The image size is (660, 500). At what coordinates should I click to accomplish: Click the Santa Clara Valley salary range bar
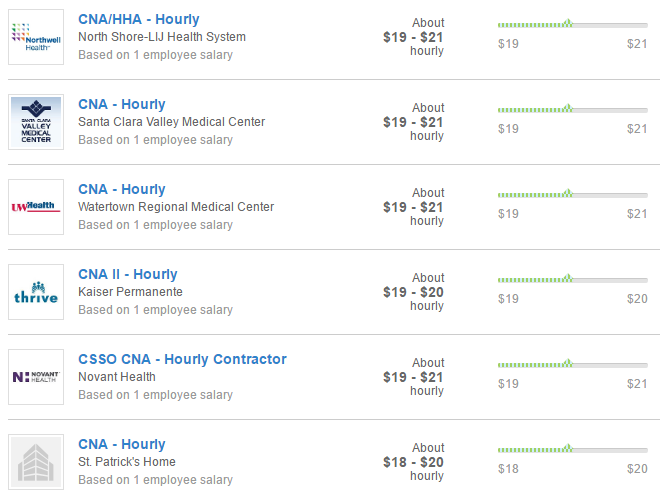pyautogui.click(x=572, y=109)
